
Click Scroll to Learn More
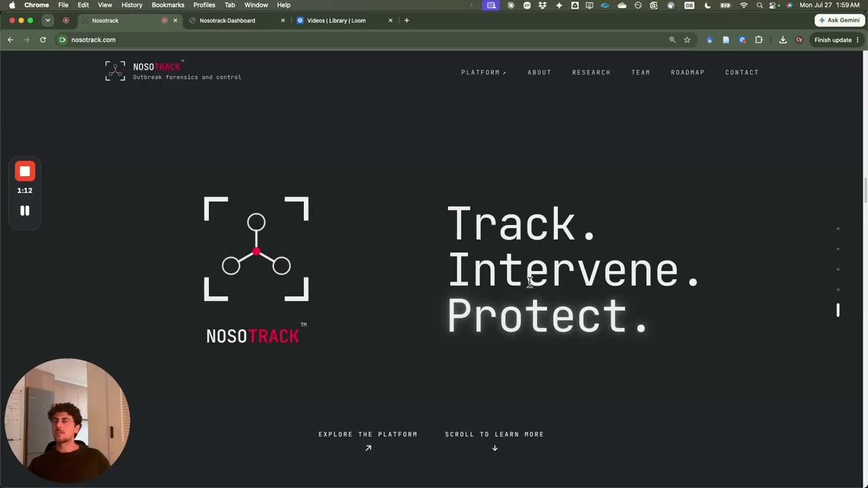[494, 434]
